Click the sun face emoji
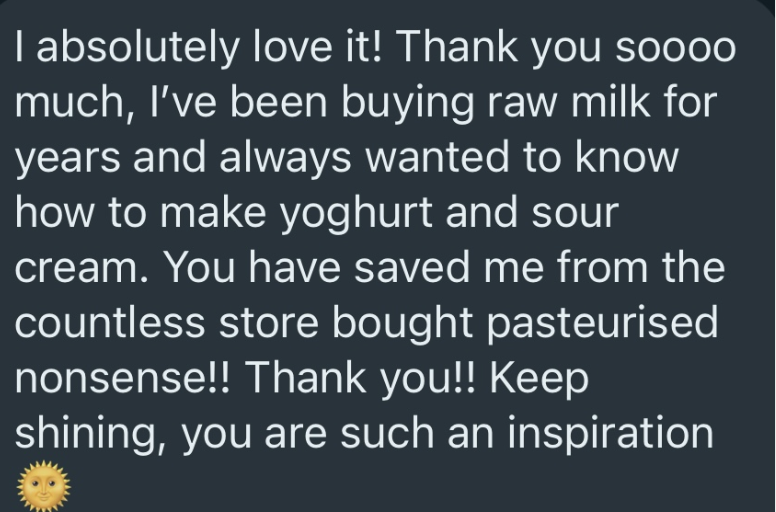This screenshot has width=776, height=512. coord(44,485)
